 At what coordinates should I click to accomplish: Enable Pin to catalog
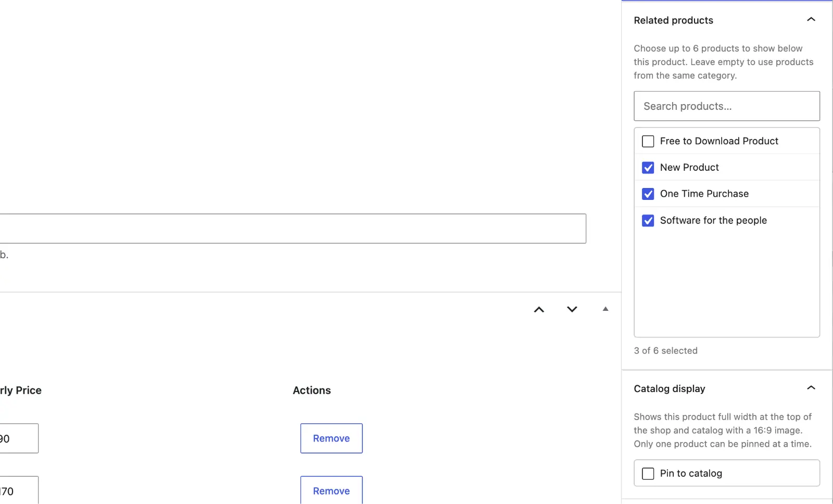click(x=648, y=473)
